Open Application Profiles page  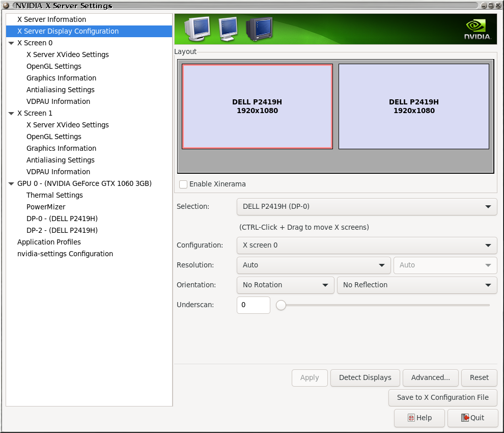click(x=49, y=242)
